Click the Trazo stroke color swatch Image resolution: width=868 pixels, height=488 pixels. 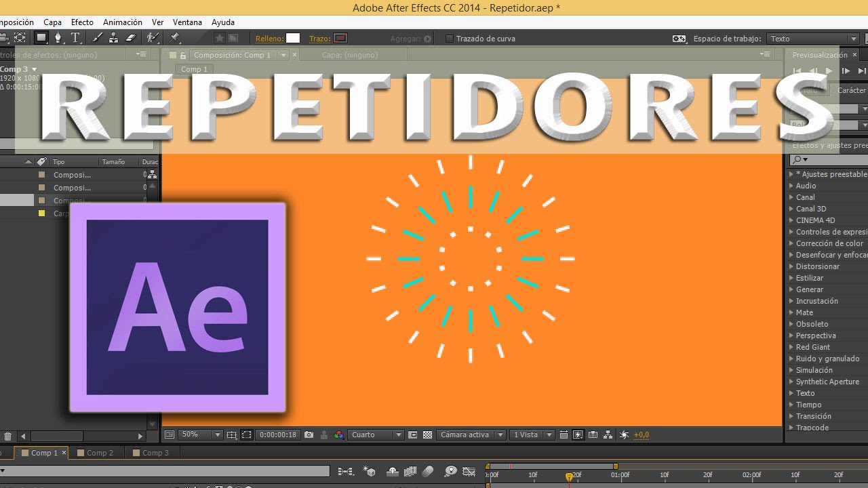(340, 39)
